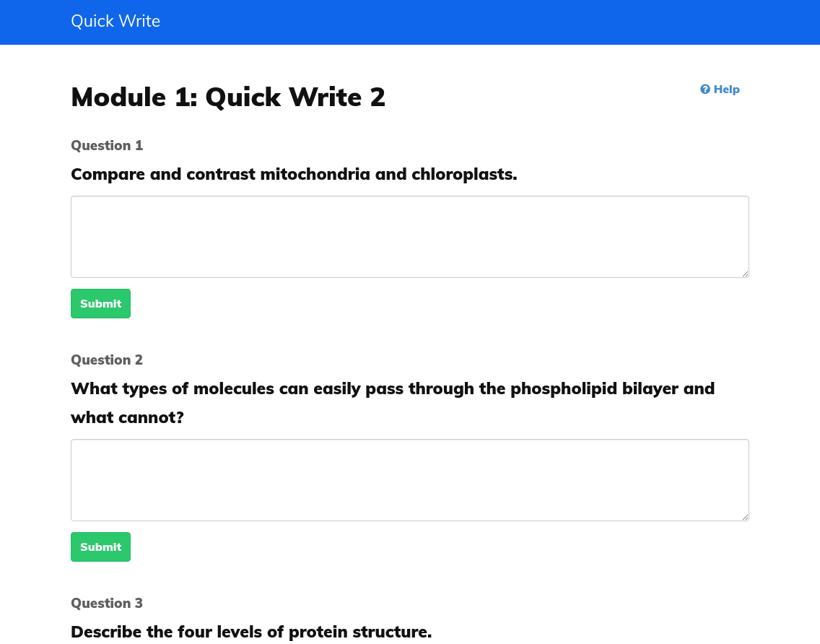Open the Help link text

click(x=726, y=90)
